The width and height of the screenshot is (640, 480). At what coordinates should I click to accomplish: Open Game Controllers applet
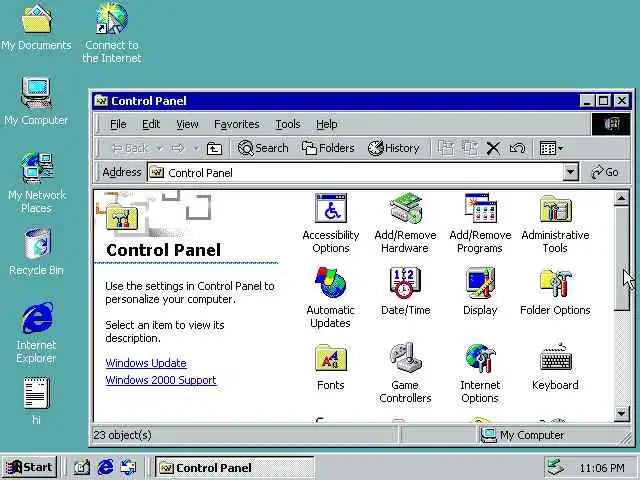coord(405,373)
